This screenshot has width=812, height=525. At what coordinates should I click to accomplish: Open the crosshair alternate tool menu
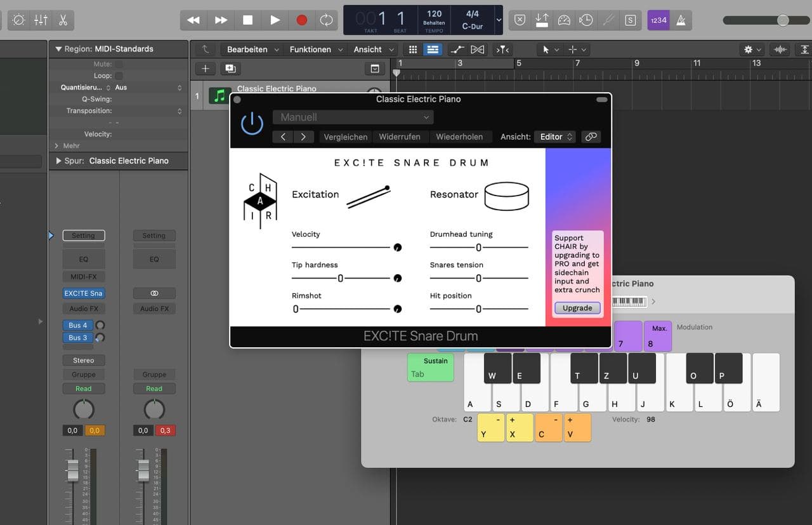click(x=577, y=49)
